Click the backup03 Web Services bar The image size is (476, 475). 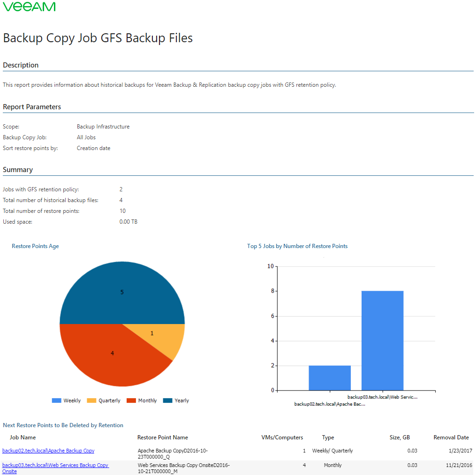click(x=383, y=340)
